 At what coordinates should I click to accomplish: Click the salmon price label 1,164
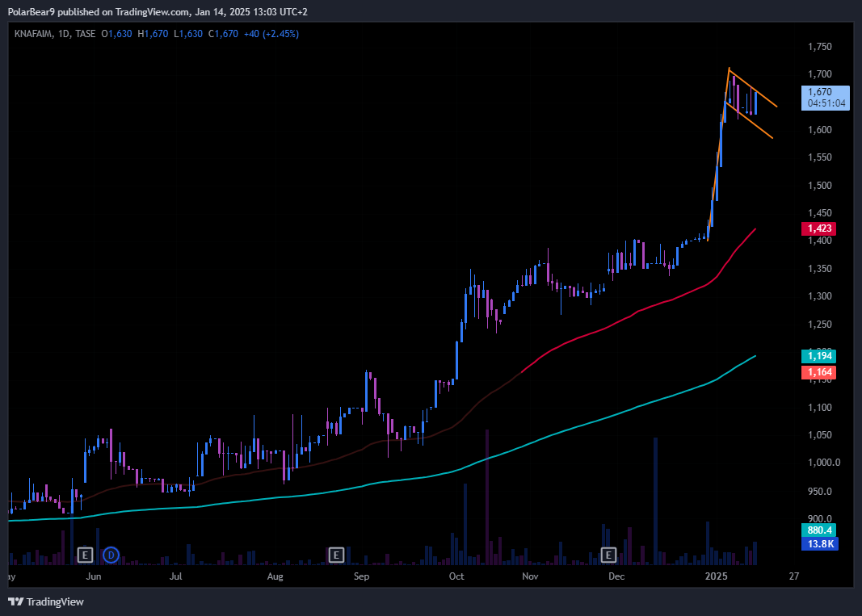[x=819, y=372]
